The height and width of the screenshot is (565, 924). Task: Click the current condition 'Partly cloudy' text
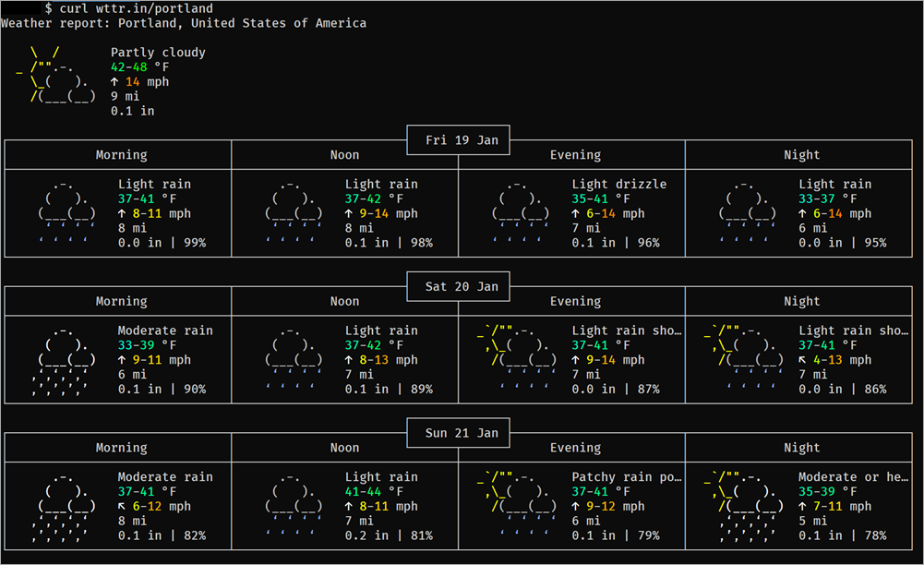(158, 53)
